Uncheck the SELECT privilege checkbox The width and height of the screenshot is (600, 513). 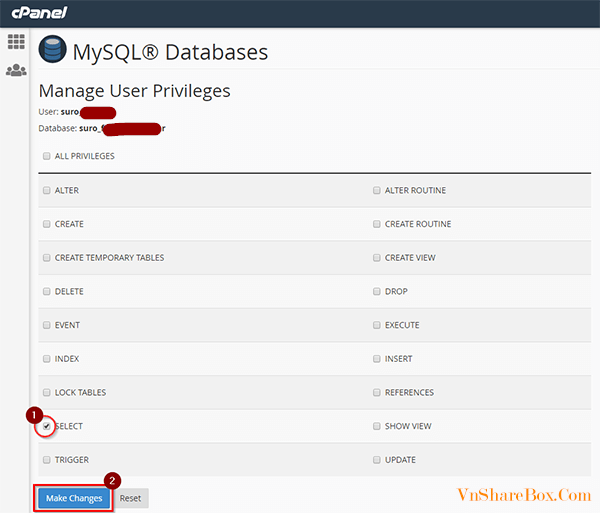coord(47,426)
